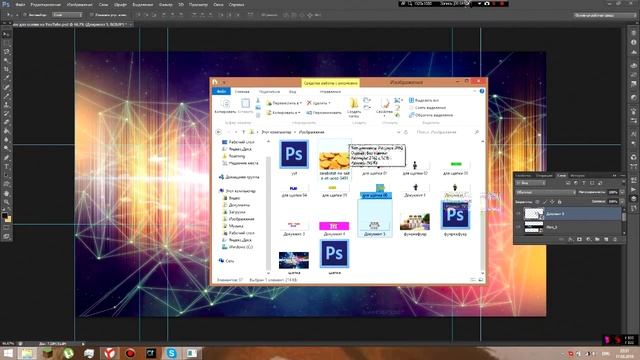Select the Hand tool
Screen dimensions: 640x360
pos(7,193)
